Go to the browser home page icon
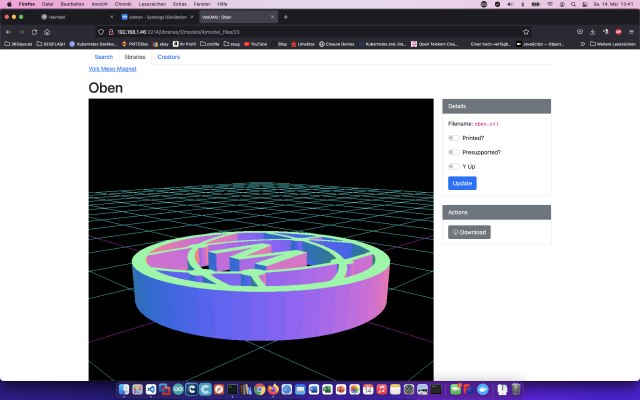 tap(47, 32)
